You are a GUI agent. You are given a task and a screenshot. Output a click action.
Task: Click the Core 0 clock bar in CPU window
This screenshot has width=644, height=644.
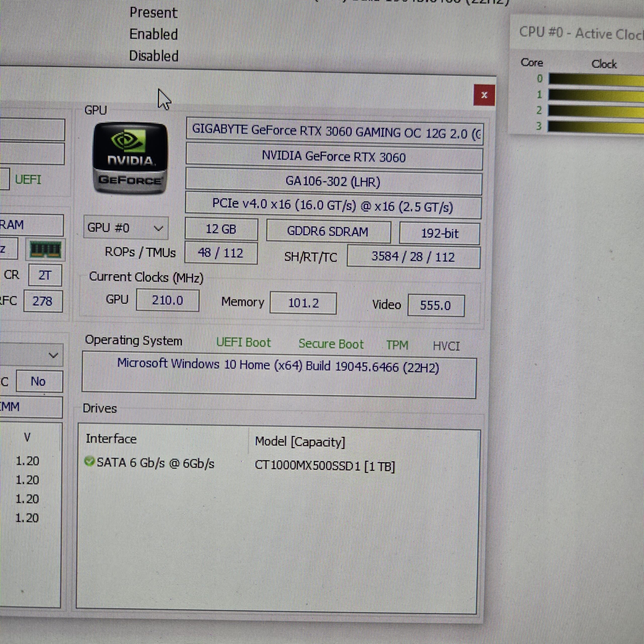596,80
